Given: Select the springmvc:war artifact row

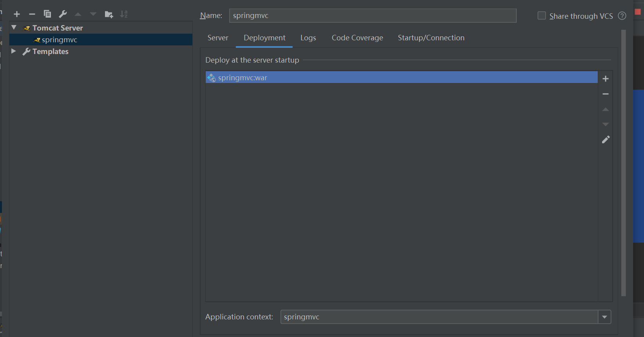Looking at the screenshot, I should point(402,77).
